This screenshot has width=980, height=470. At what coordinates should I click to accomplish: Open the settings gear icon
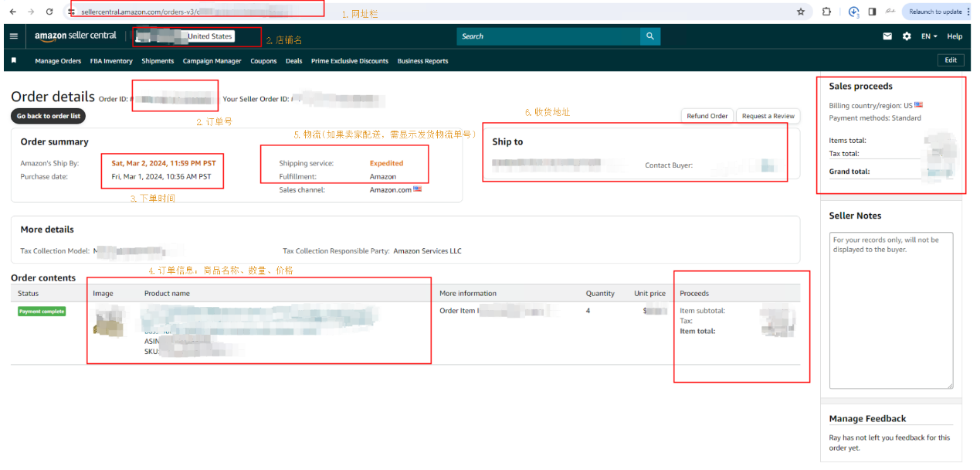[x=907, y=36]
